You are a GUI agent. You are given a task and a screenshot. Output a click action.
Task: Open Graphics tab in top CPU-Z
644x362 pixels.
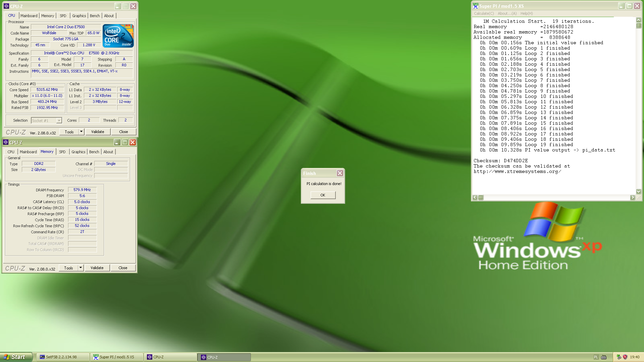click(x=79, y=16)
